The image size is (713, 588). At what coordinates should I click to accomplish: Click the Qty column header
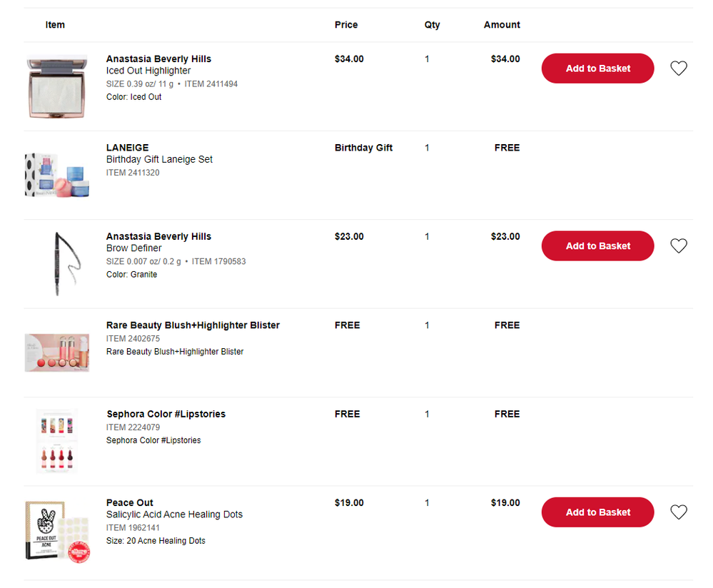(x=432, y=24)
